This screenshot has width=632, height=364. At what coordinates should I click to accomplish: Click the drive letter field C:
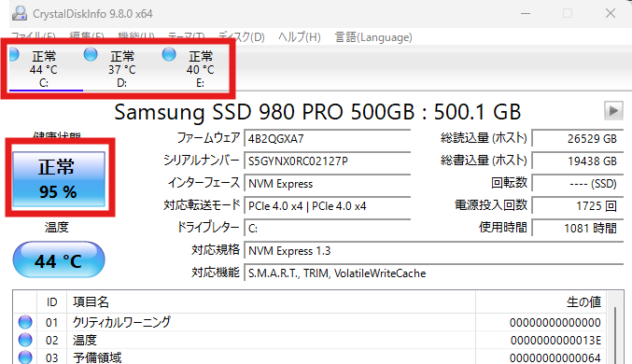328,229
